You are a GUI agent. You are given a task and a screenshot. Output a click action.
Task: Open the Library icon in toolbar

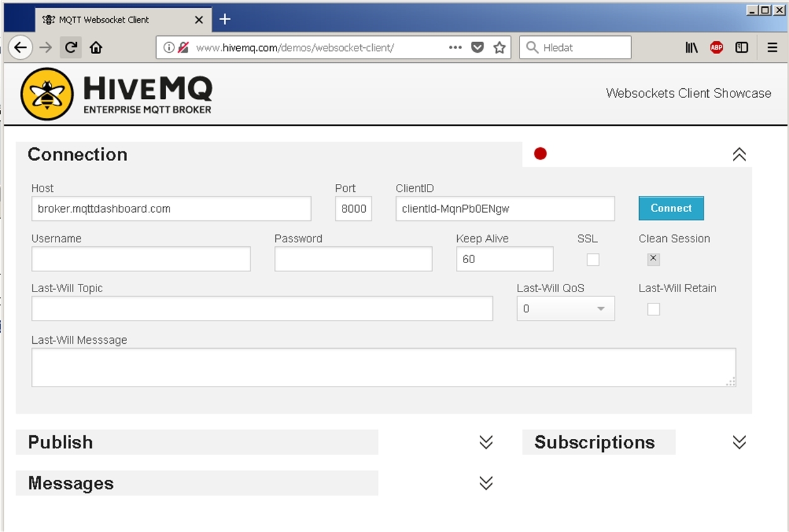tap(691, 47)
